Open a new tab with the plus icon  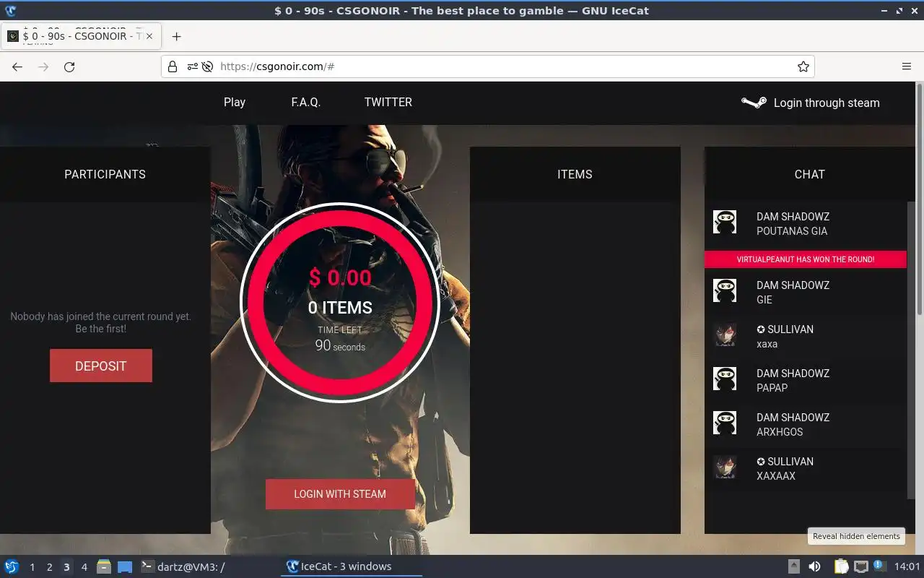pyautogui.click(x=176, y=36)
